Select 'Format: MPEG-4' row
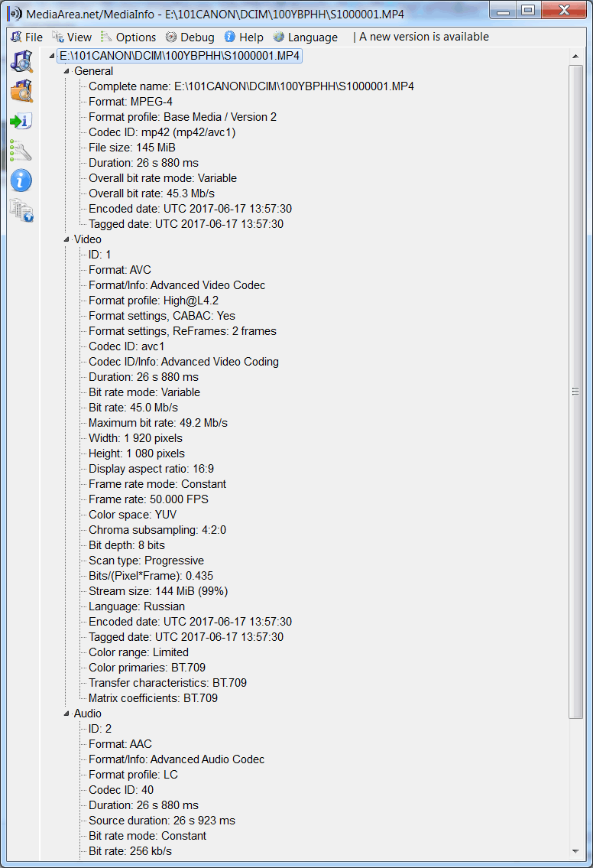This screenshot has width=593, height=868. tap(131, 102)
